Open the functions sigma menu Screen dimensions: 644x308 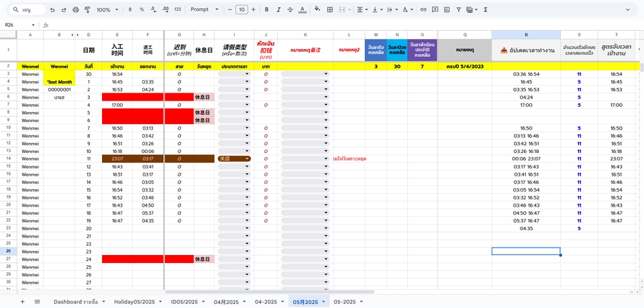[x=486, y=9]
